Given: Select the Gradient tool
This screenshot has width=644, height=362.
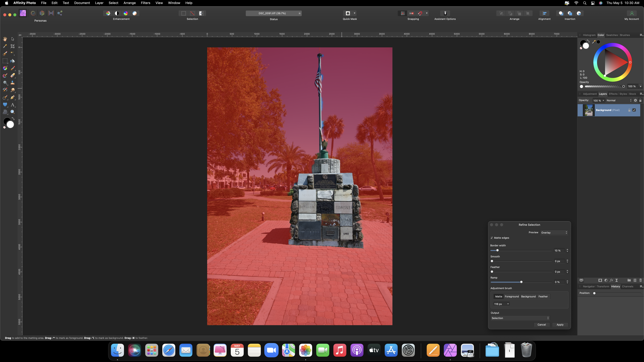Looking at the screenshot, I should [x=5, y=68].
